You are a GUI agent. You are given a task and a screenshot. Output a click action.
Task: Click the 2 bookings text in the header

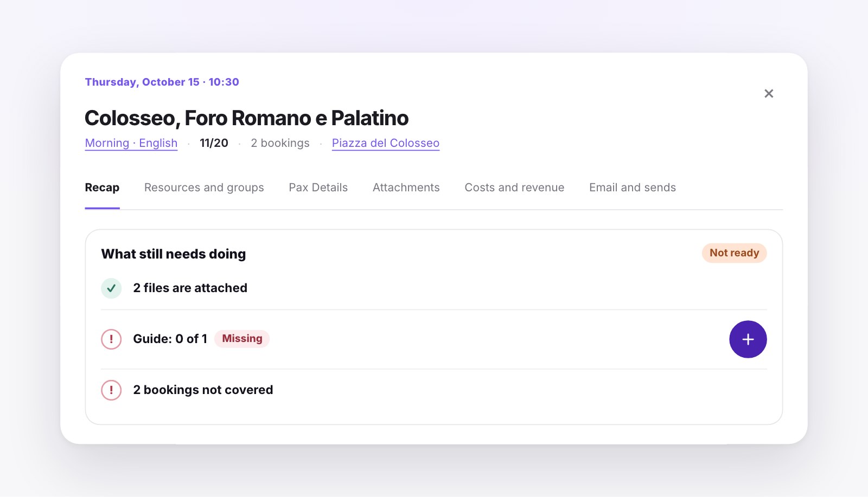click(x=280, y=143)
